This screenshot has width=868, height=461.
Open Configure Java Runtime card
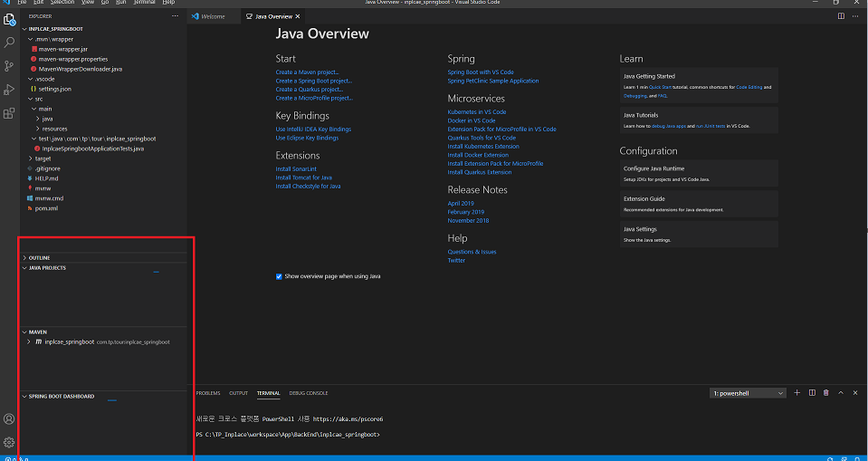coord(699,173)
